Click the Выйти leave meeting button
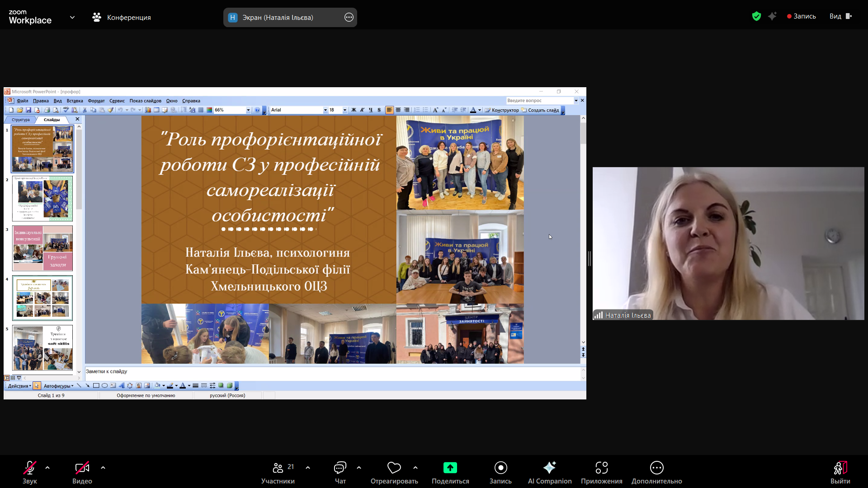Viewport: 868px width, 488px height. click(x=840, y=468)
